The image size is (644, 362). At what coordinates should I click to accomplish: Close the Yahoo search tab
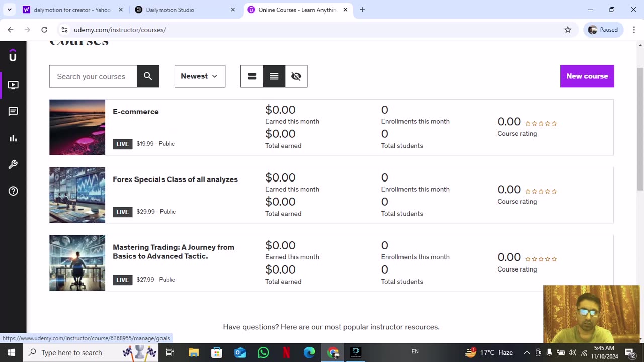[121, 10]
